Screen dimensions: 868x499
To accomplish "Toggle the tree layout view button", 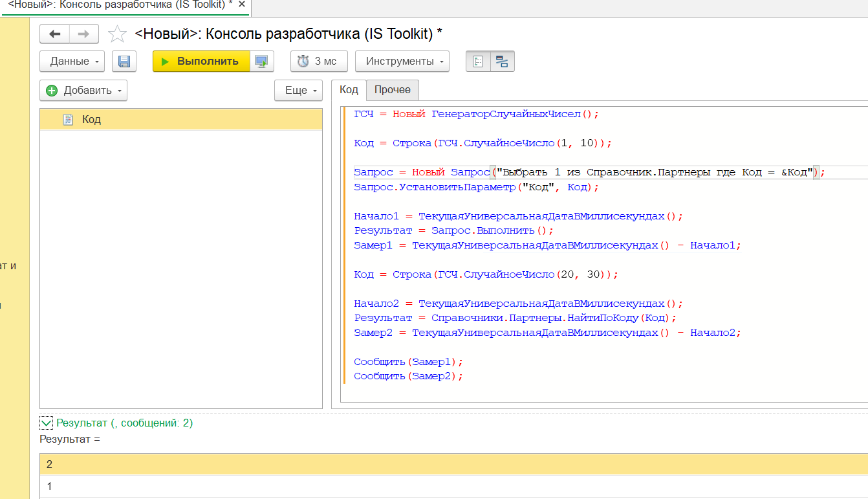I will (478, 61).
